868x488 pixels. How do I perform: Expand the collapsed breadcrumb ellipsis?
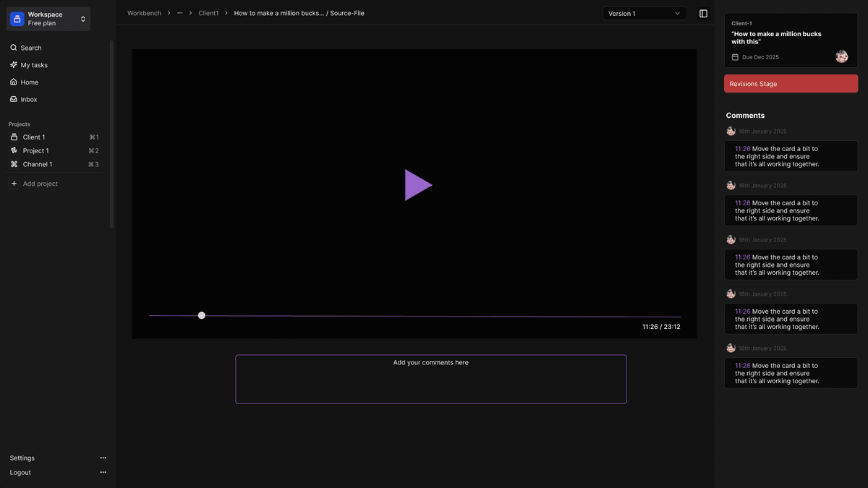[179, 14]
